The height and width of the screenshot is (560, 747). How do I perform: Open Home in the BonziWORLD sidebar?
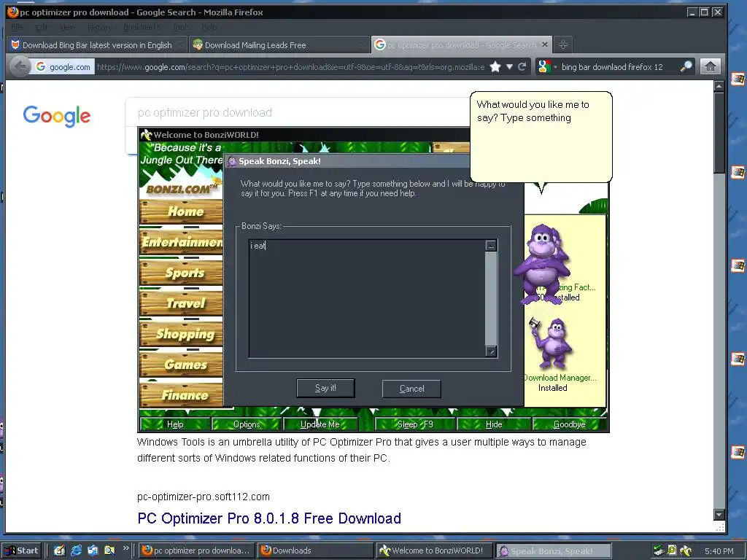[181, 211]
